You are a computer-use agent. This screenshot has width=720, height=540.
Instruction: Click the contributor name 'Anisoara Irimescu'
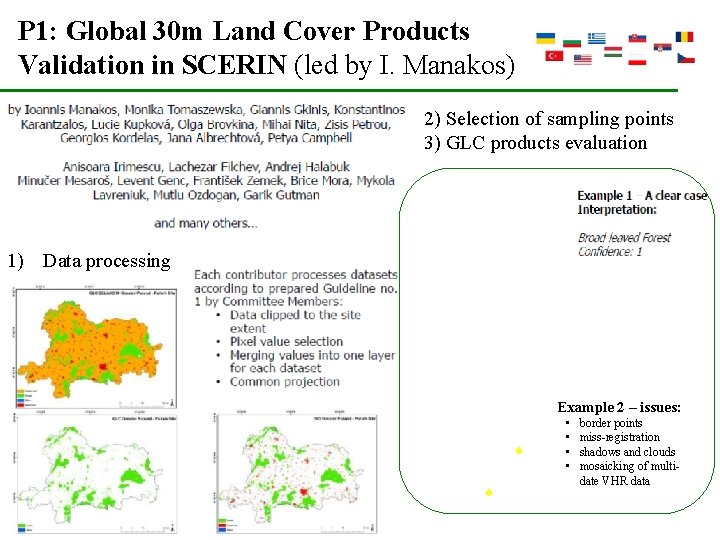point(112,167)
